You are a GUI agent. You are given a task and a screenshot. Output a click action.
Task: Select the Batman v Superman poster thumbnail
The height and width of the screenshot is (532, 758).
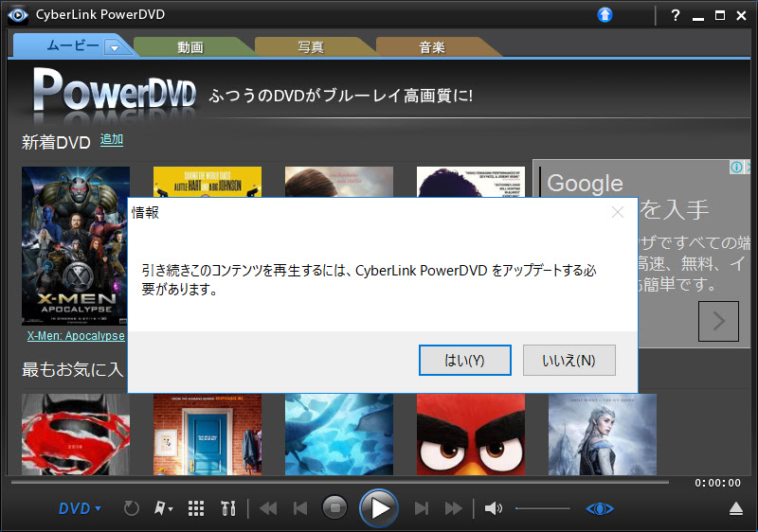click(x=76, y=434)
